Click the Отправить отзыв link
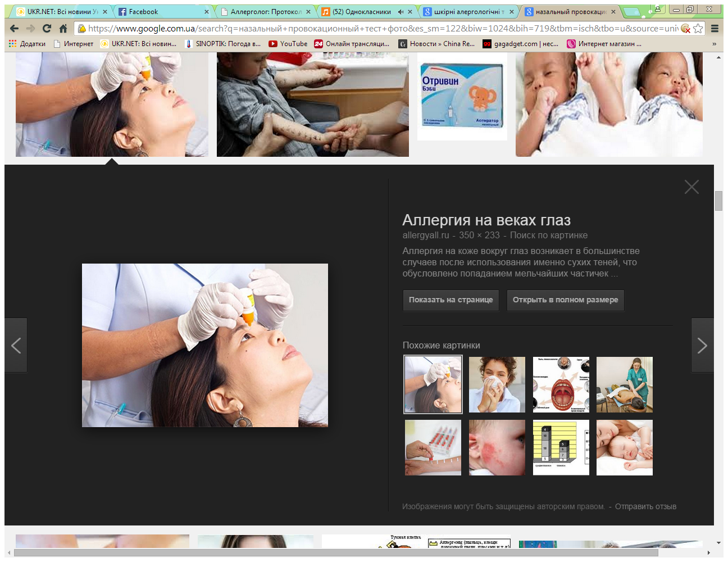 [x=645, y=506]
